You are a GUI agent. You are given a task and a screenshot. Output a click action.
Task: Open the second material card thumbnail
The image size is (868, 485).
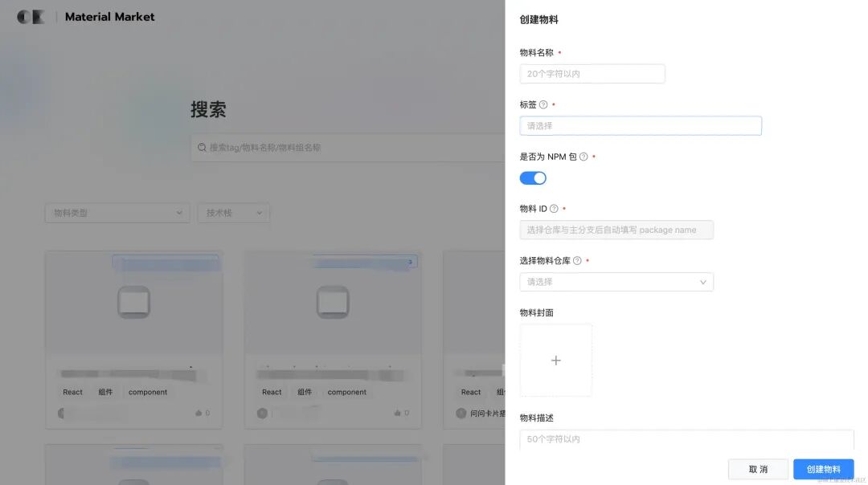coord(333,303)
